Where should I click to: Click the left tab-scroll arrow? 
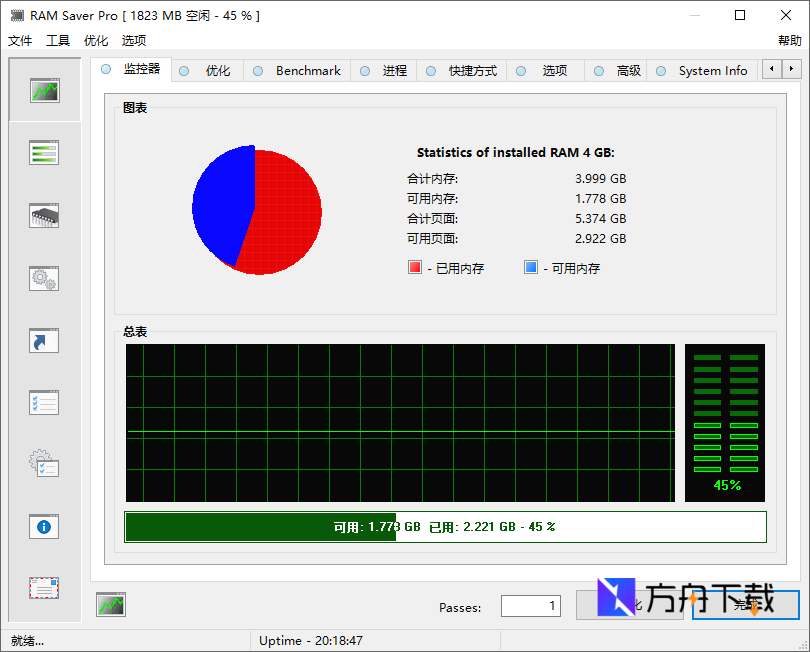pos(773,69)
